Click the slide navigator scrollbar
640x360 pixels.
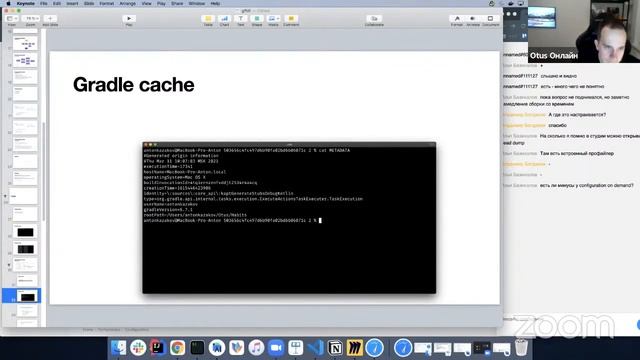point(44,171)
